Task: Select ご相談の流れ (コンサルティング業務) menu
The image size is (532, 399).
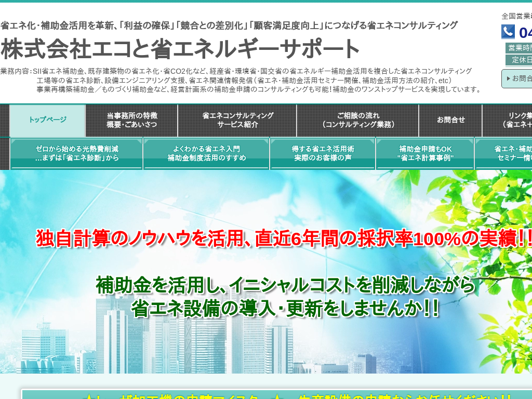Action: (x=357, y=120)
